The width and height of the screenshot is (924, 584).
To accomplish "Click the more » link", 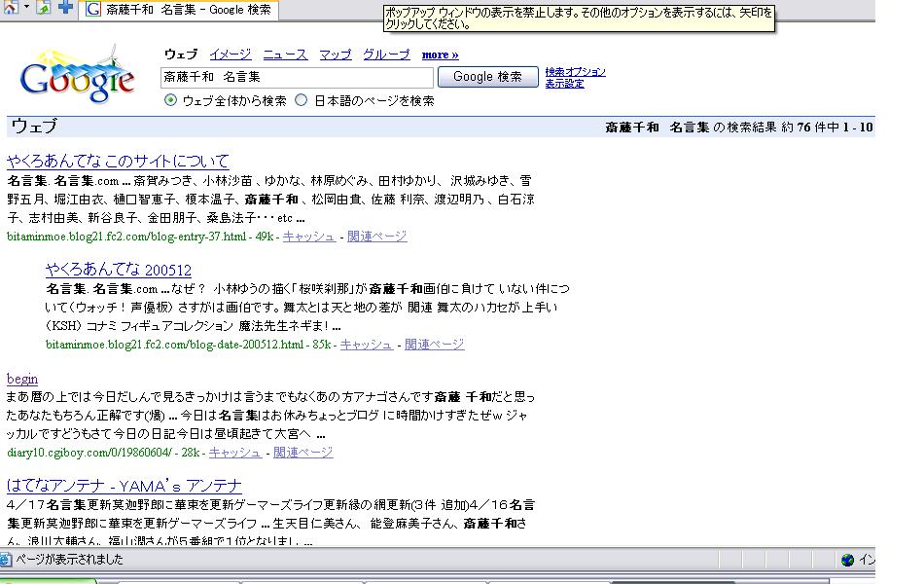I will click(440, 55).
